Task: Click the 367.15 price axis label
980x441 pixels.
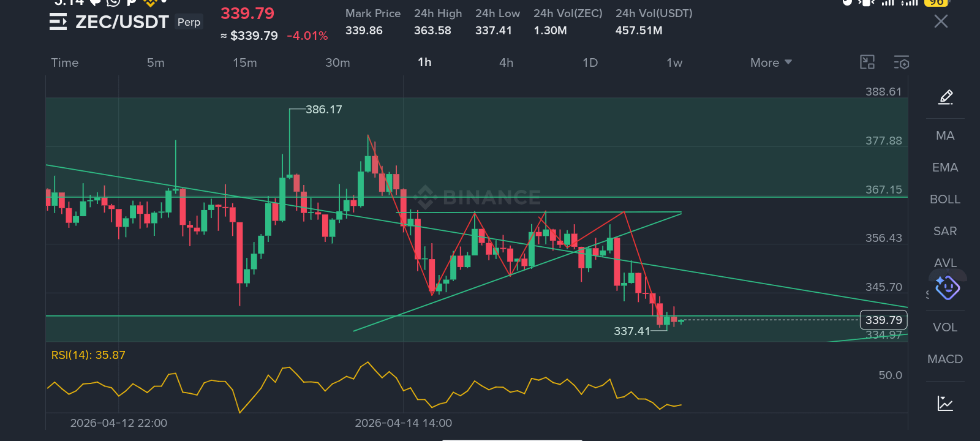Action: (x=883, y=190)
